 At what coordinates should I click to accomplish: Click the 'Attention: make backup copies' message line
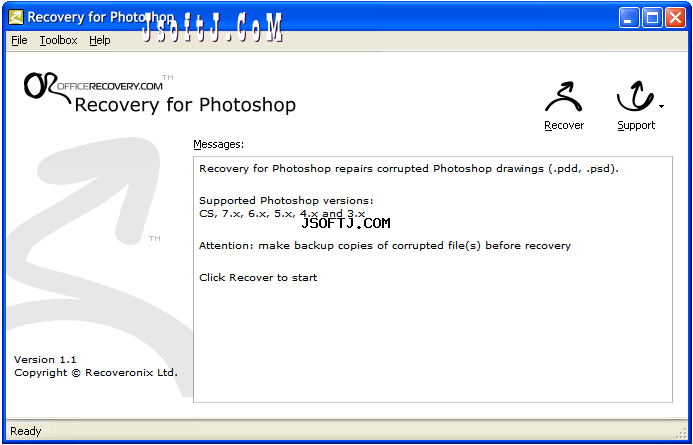point(385,246)
